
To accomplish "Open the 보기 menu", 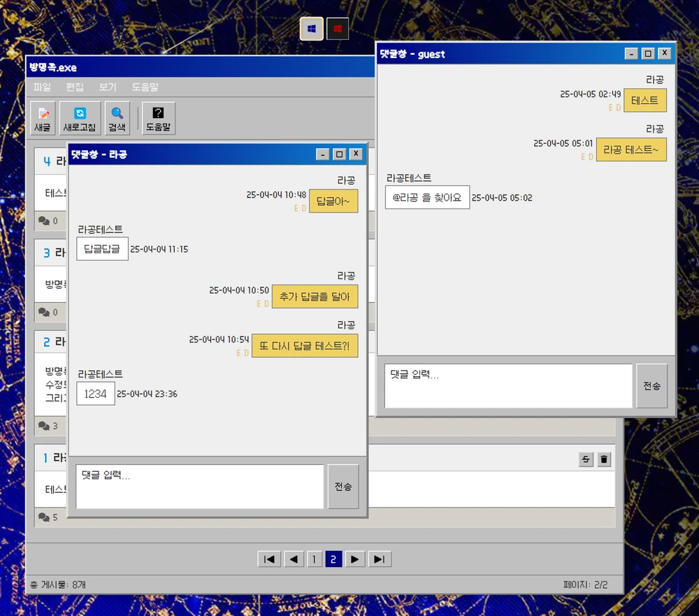I will 108,87.
